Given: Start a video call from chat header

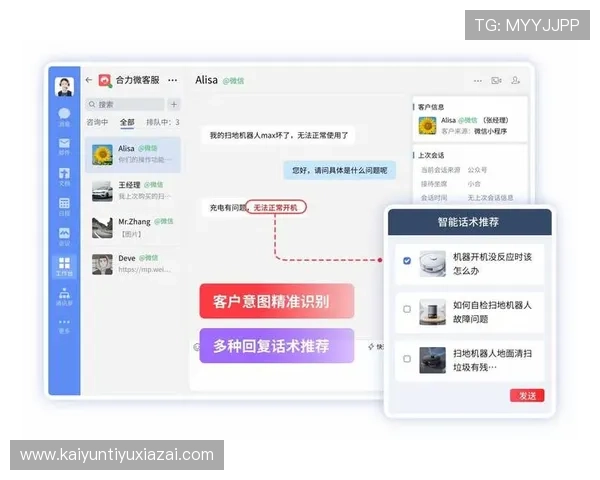Looking at the screenshot, I should coord(496,80).
